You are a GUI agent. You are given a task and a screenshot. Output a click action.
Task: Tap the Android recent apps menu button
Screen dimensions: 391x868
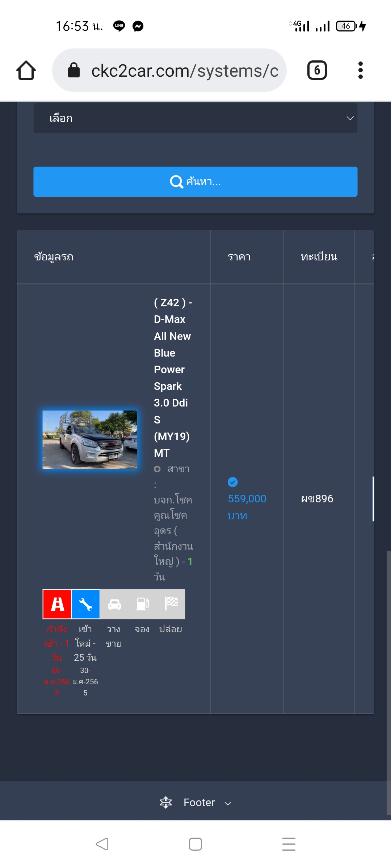(289, 844)
